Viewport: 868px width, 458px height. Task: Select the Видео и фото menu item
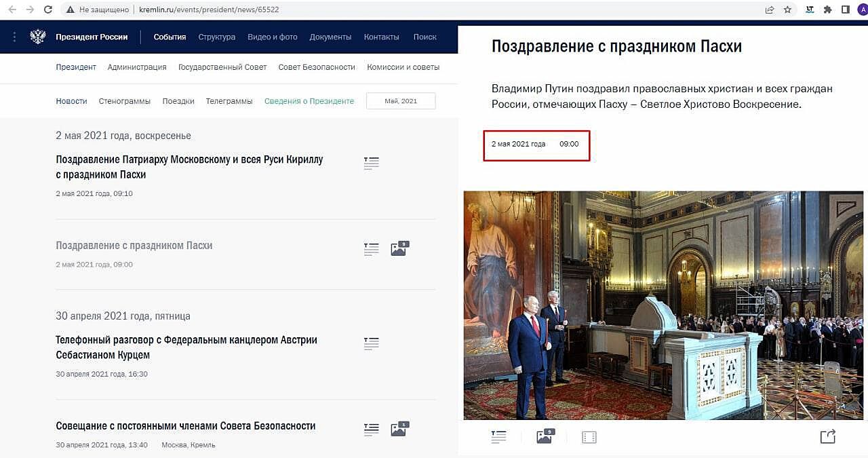point(272,37)
